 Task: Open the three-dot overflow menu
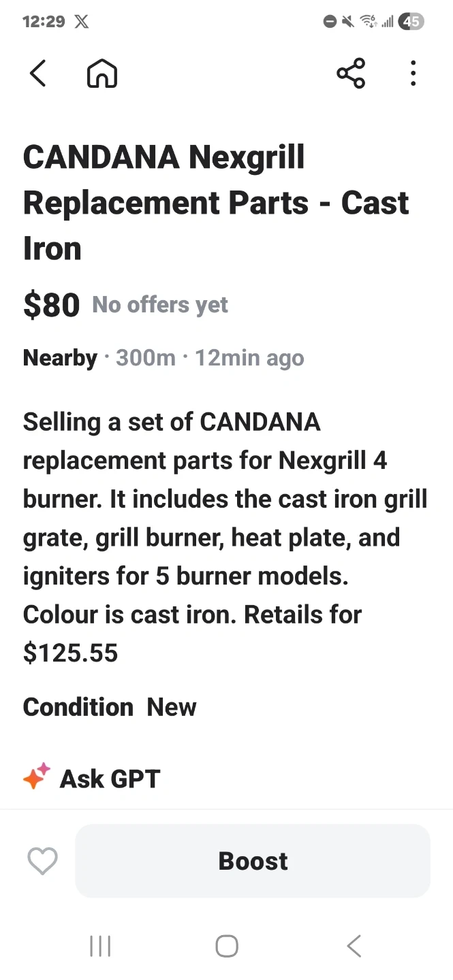tap(413, 73)
